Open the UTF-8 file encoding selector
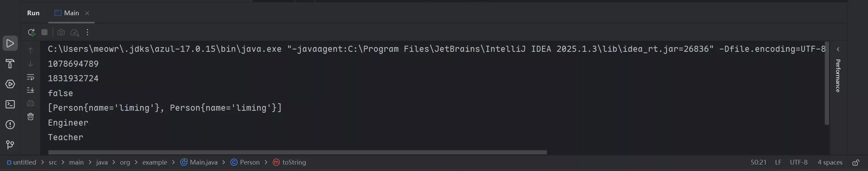 (798, 163)
